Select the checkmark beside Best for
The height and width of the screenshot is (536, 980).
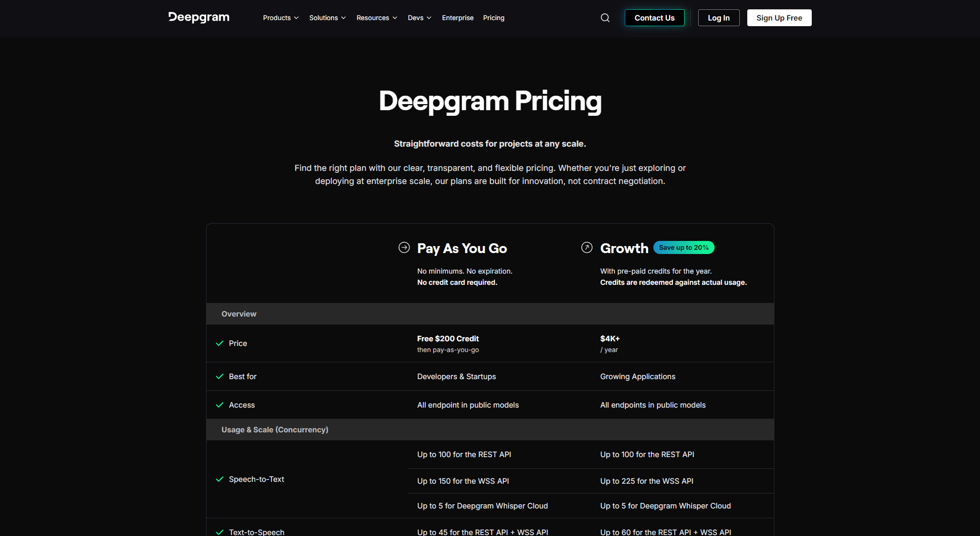pyautogui.click(x=219, y=376)
